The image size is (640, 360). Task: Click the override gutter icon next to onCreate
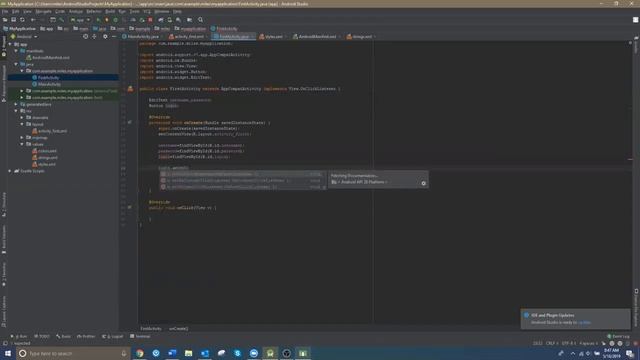point(129,122)
